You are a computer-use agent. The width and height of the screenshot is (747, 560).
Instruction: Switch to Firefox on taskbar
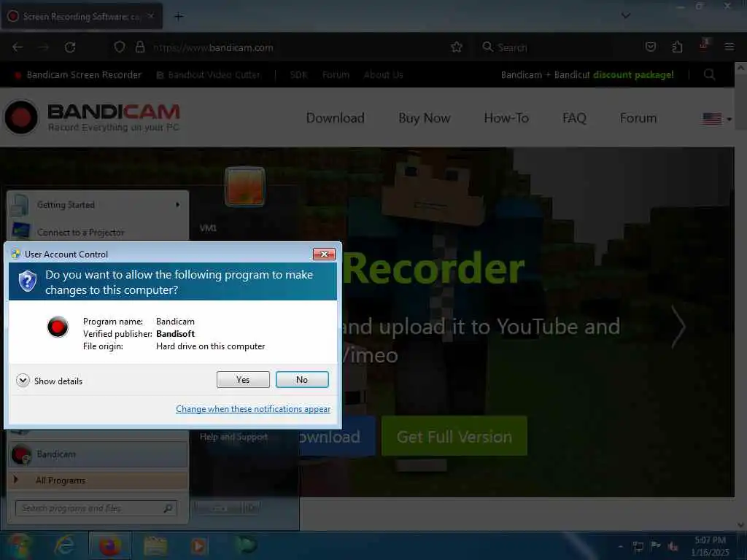coord(110,545)
